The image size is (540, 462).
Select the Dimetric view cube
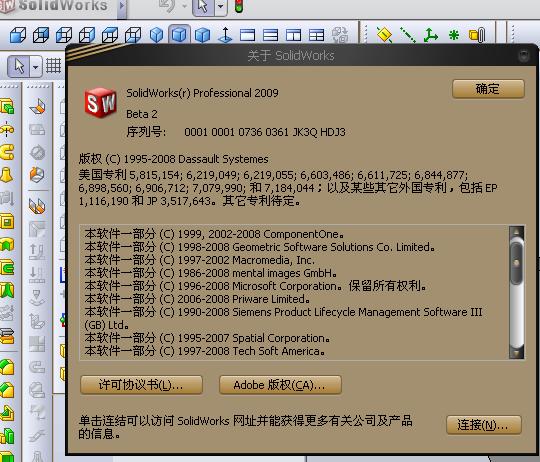pos(202,35)
